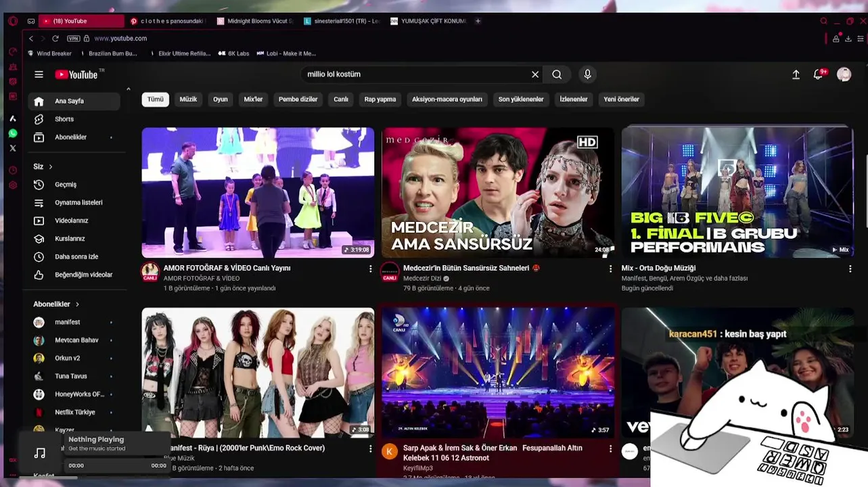Open sidebar settings gear icon

pyautogui.click(x=12, y=185)
